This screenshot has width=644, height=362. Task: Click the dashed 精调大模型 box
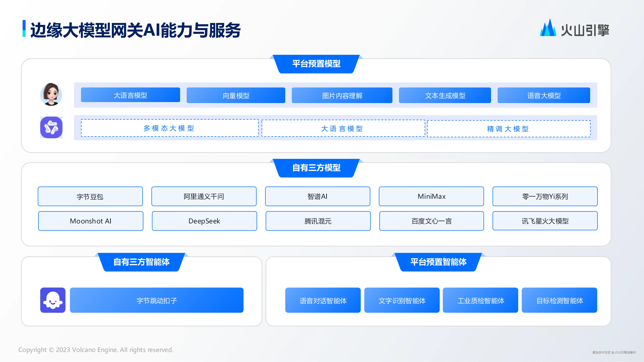tap(509, 129)
